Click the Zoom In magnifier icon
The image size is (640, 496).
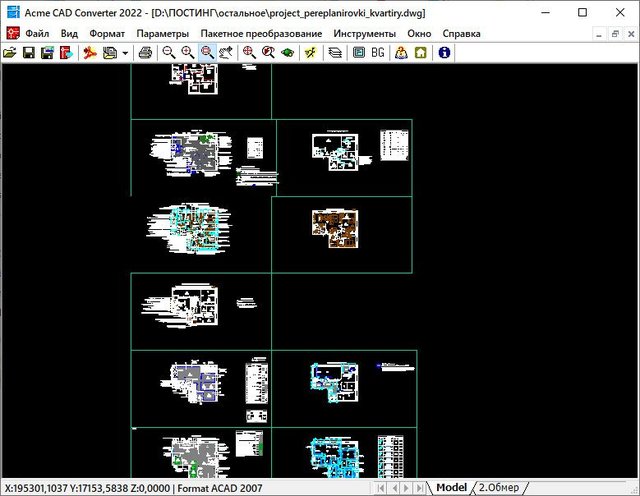(188, 52)
